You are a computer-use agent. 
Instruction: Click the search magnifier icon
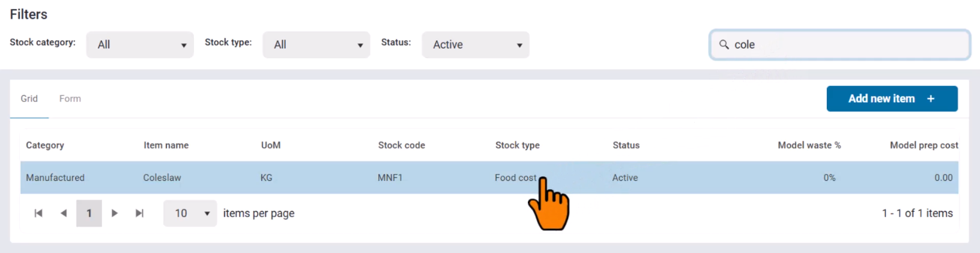[724, 44]
